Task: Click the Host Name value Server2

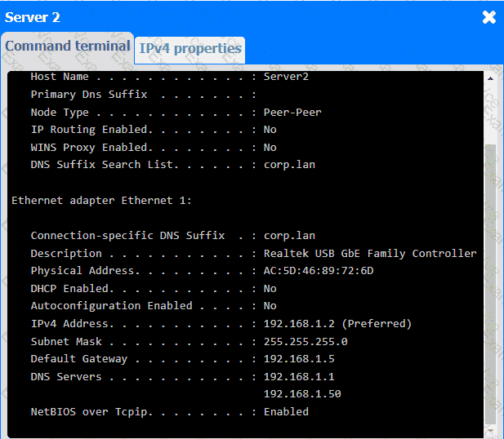Action: click(x=286, y=77)
